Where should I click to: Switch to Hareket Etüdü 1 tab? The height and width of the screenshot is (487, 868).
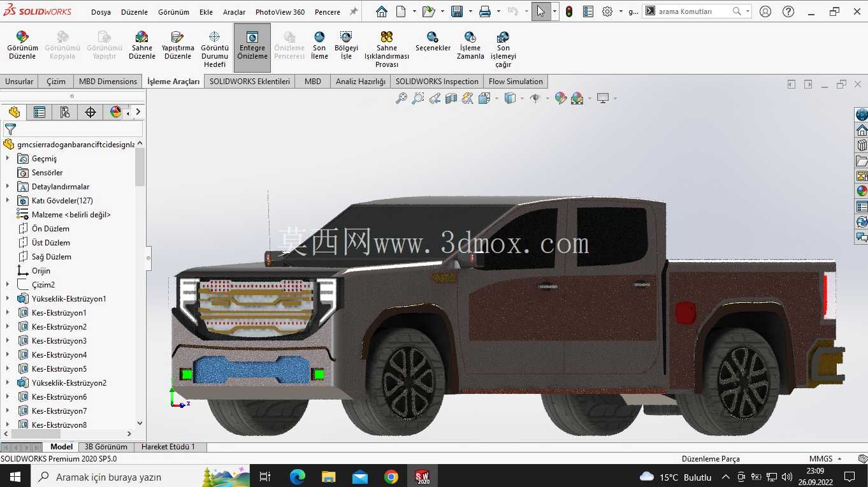(x=168, y=447)
